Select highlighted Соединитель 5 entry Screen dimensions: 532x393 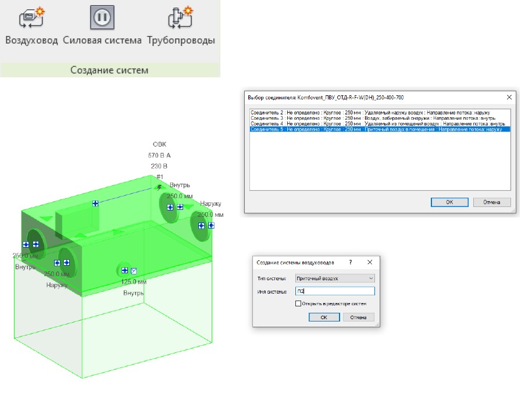(x=380, y=129)
